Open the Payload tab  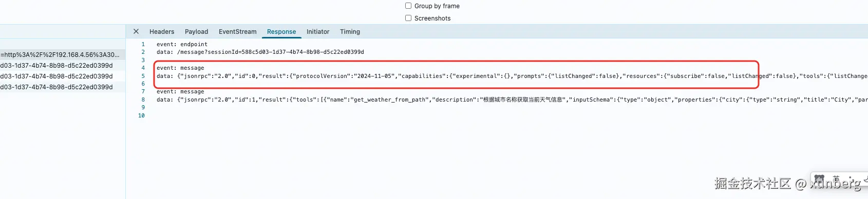197,32
